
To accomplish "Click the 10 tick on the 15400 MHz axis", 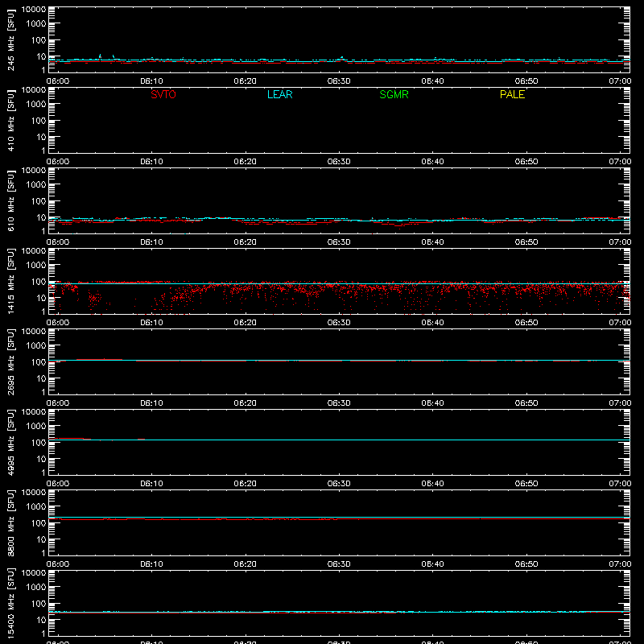I will pos(41,620).
